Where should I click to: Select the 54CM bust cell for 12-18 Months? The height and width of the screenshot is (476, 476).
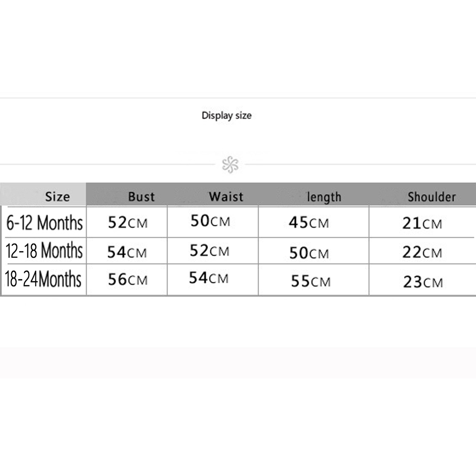point(127,252)
